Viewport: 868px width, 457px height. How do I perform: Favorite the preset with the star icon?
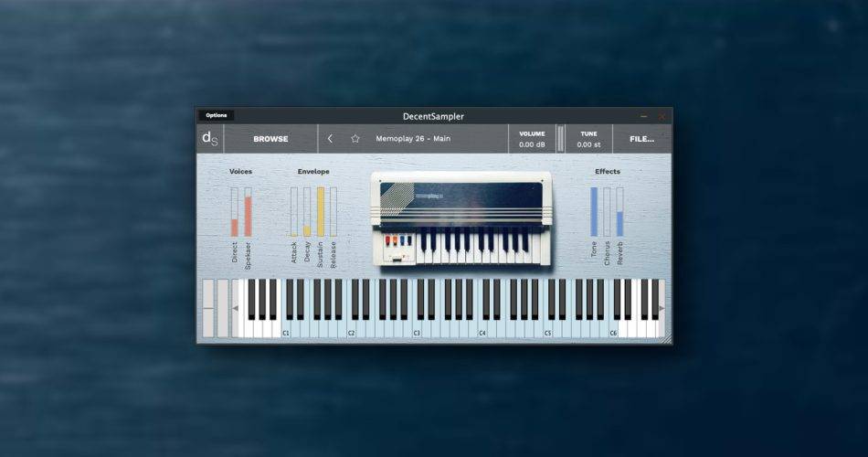tap(355, 139)
